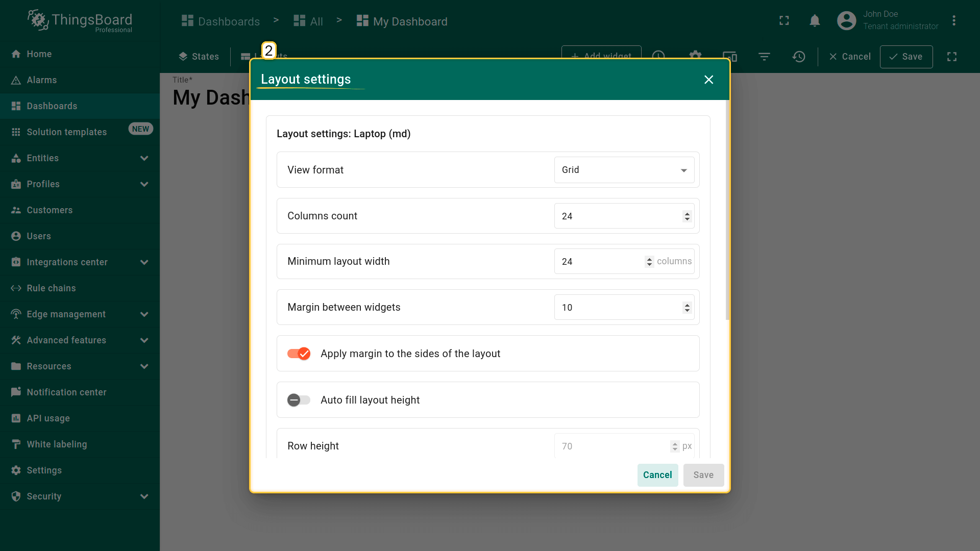The height and width of the screenshot is (551, 980).
Task: Disable Apply margin to the sides toggle
Action: tap(299, 354)
